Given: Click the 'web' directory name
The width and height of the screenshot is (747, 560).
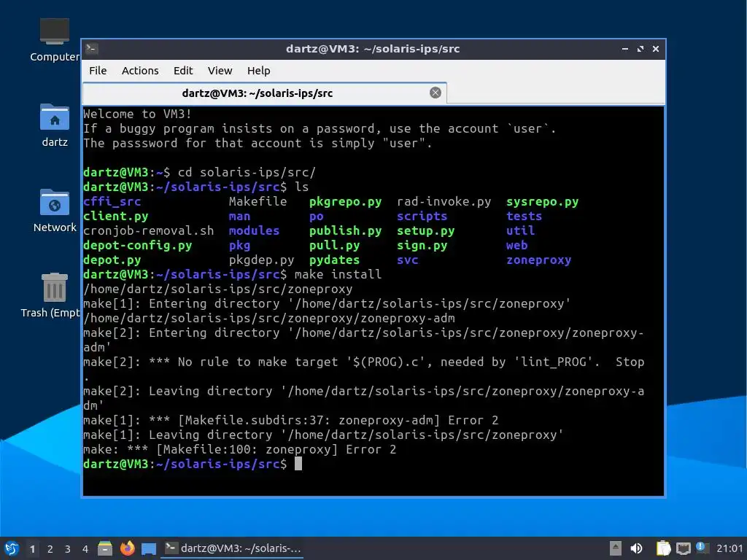Looking at the screenshot, I should (x=517, y=245).
